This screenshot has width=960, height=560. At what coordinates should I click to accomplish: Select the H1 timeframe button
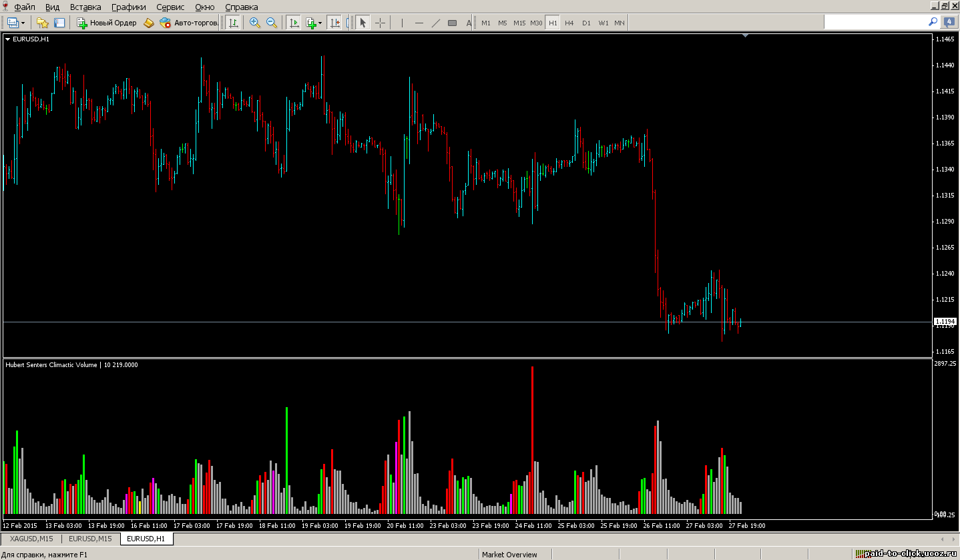coord(553,23)
